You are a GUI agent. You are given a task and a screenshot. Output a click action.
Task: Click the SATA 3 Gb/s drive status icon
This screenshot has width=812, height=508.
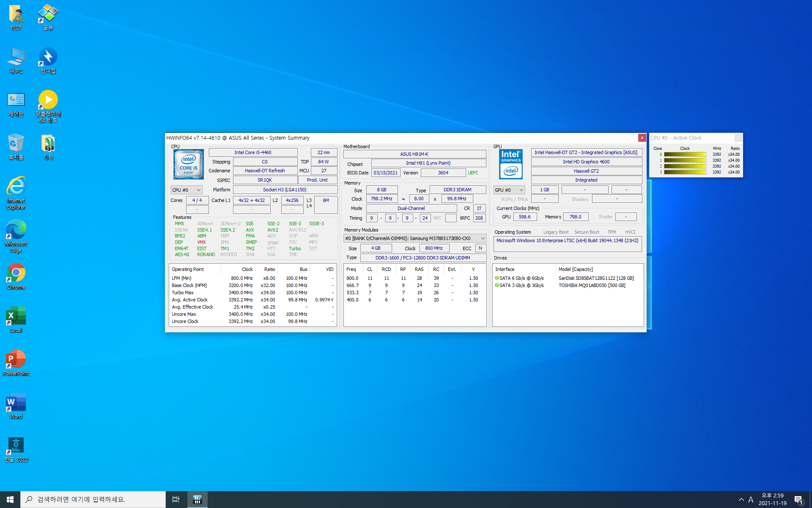pyautogui.click(x=497, y=285)
